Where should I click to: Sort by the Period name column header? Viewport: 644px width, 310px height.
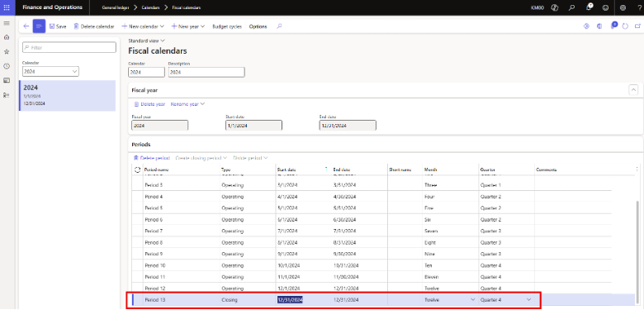(157, 169)
